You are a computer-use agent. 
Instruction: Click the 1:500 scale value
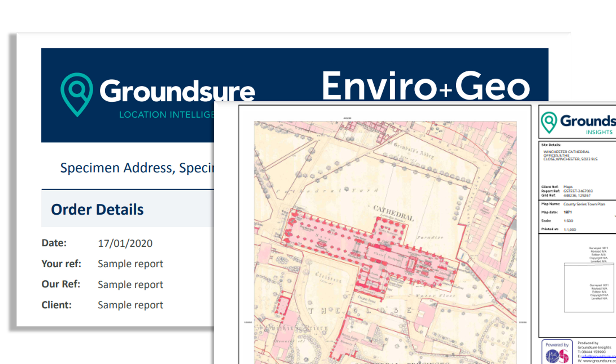pyautogui.click(x=569, y=221)
